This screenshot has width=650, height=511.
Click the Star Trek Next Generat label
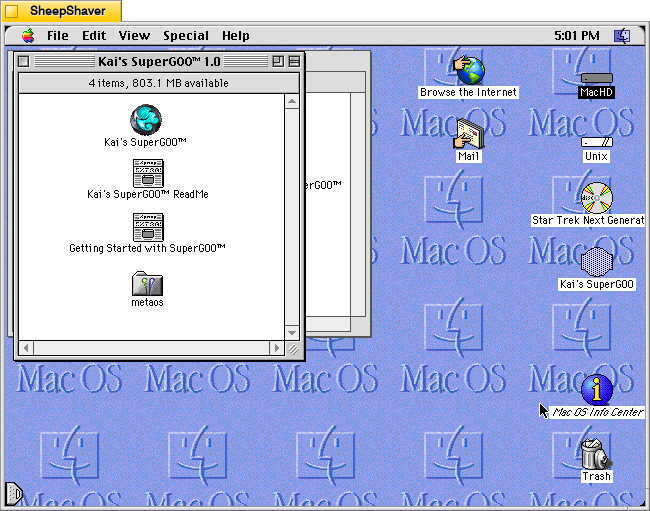pyautogui.click(x=588, y=220)
